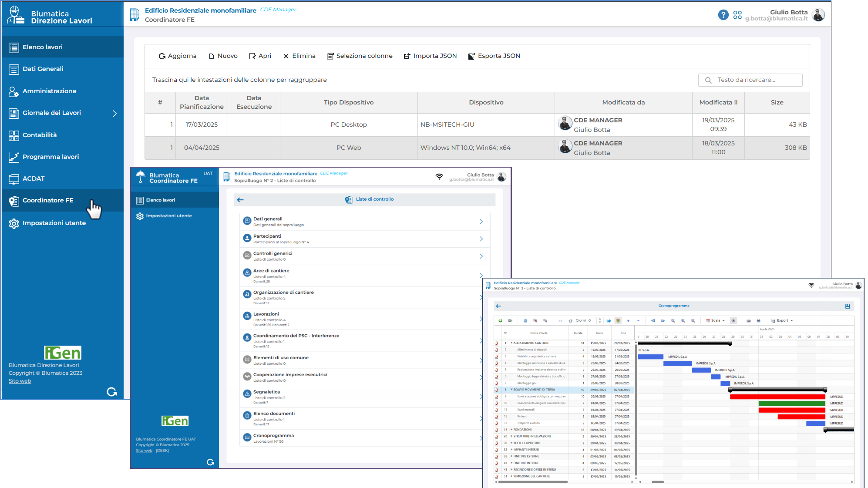
Task: Click the plus icon in the Gantt toolbar
Action: 628,321
